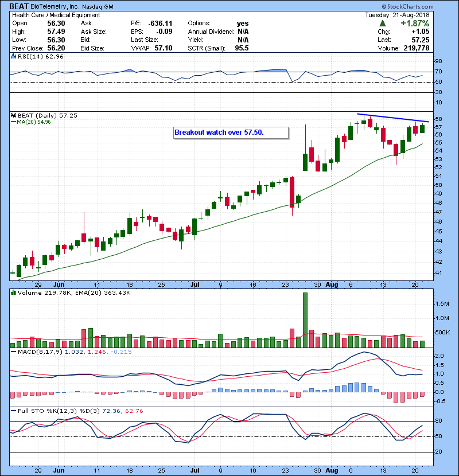Image resolution: width=459 pixels, height=476 pixels.
Task: Click the RSI(14) indicator icon
Action: coord(13,56)
